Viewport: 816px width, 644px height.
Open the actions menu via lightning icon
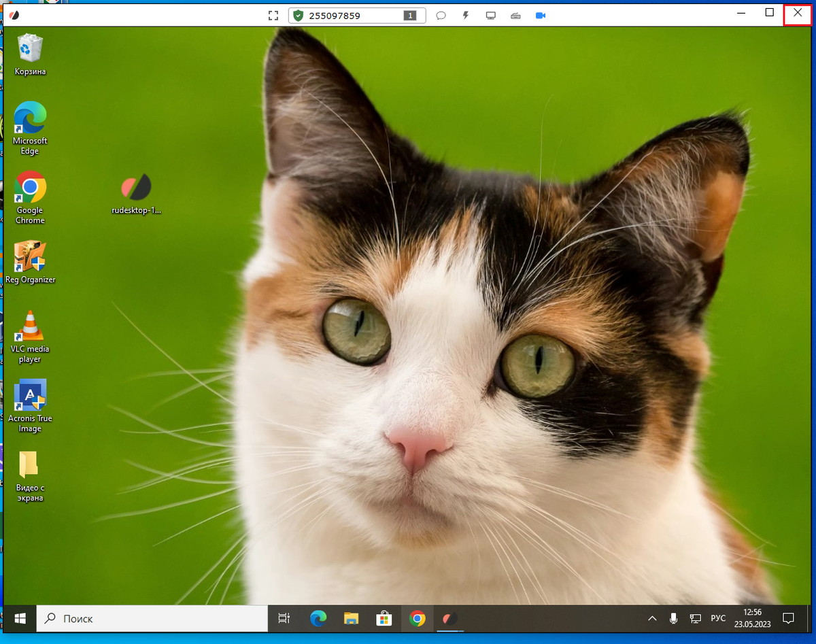465,15
